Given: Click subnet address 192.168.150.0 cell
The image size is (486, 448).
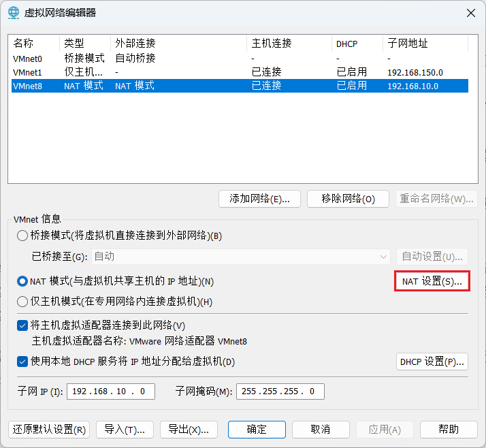Looking at the screenshot, I should [x=415, y=72].
